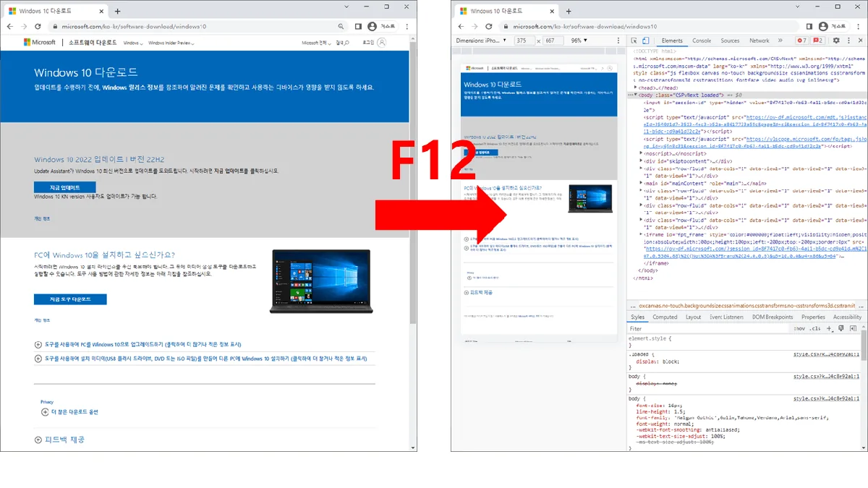Open Chrome menu in right browser window
868x488 pixels.
tap(859, 26)
